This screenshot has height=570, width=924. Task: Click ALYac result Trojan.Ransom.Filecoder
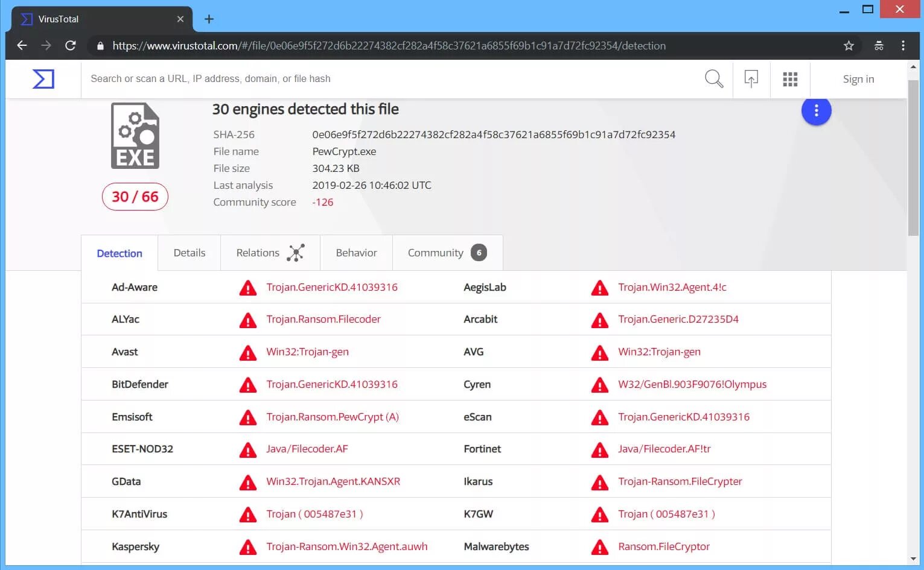coord(323,319)
